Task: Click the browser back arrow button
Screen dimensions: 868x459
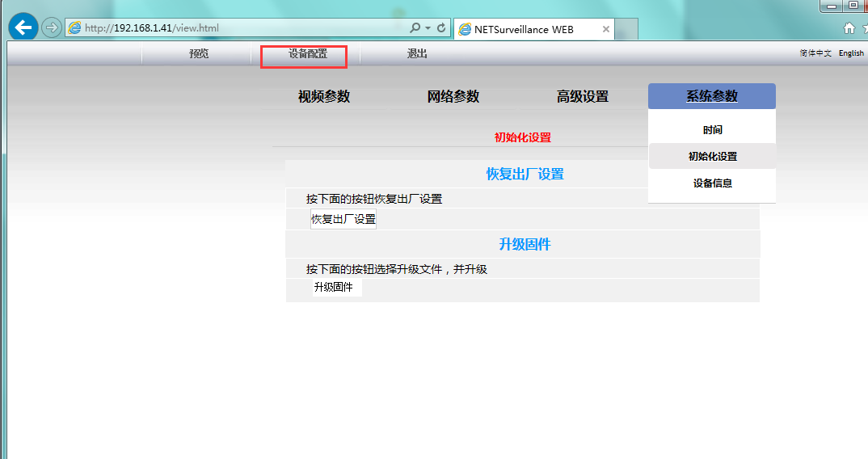Action: pos(23,27)
